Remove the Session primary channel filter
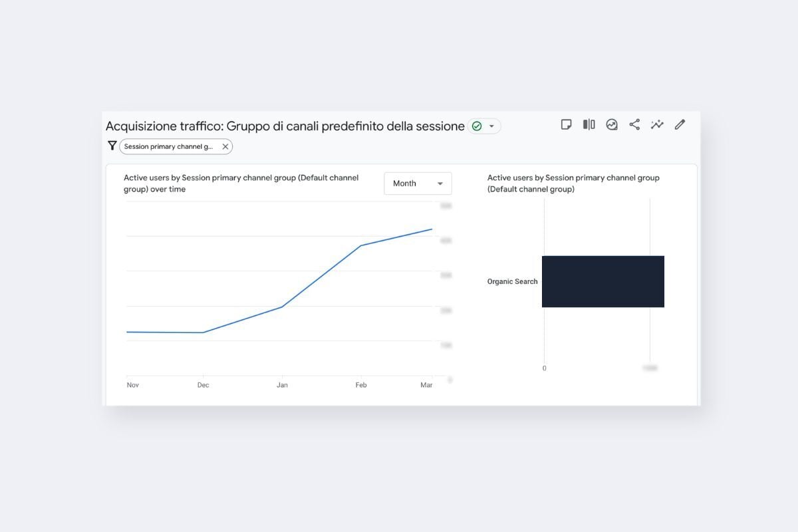 tap(225, 147)
